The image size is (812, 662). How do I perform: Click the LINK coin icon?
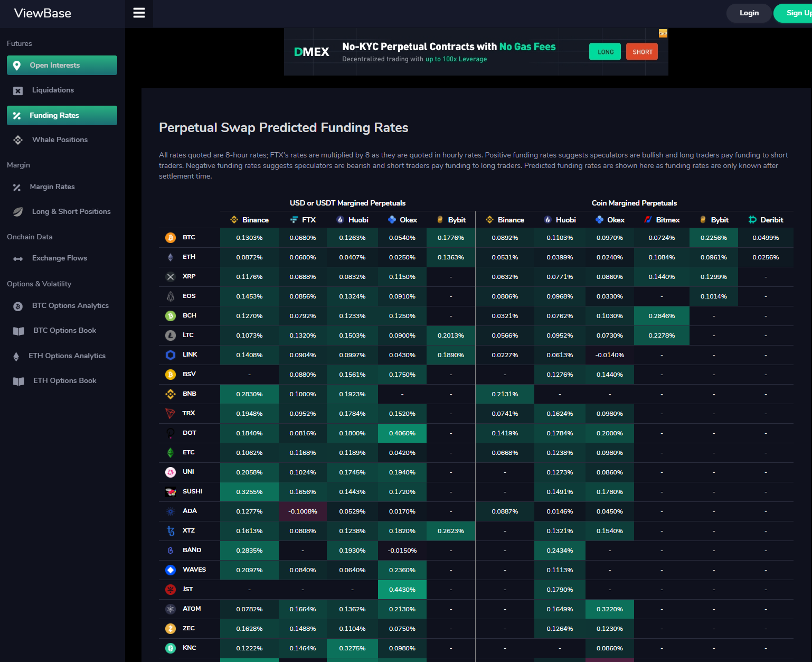(171, 355)
